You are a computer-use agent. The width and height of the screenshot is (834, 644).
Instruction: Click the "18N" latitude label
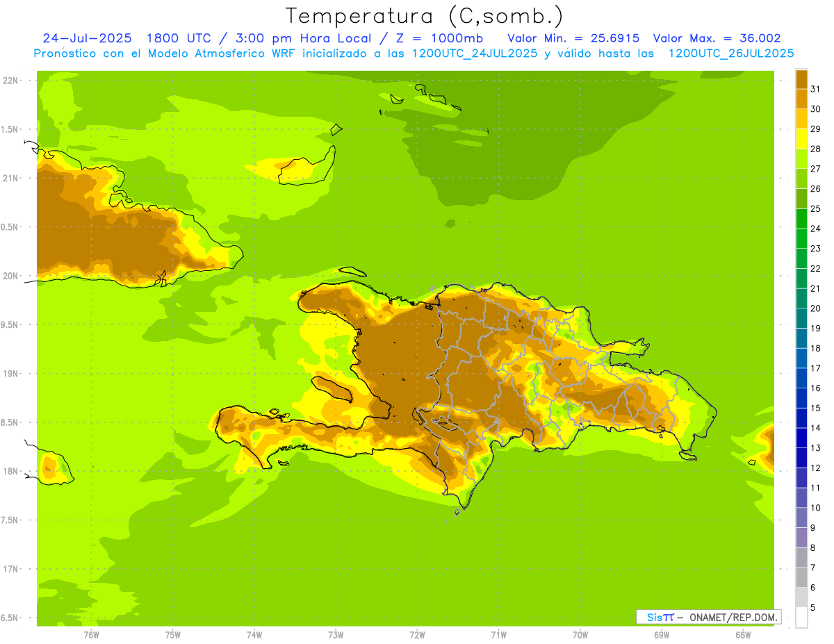point(10,471)
